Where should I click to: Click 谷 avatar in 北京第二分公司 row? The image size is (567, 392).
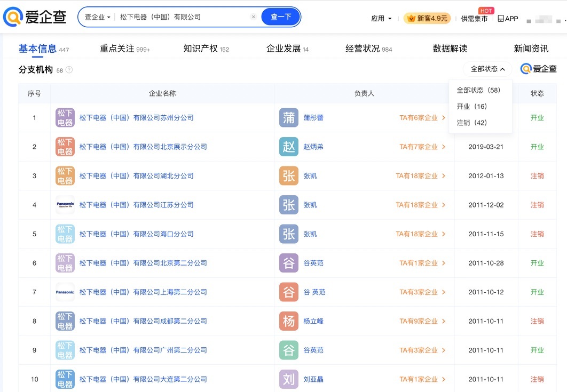(x=288, y=263)
